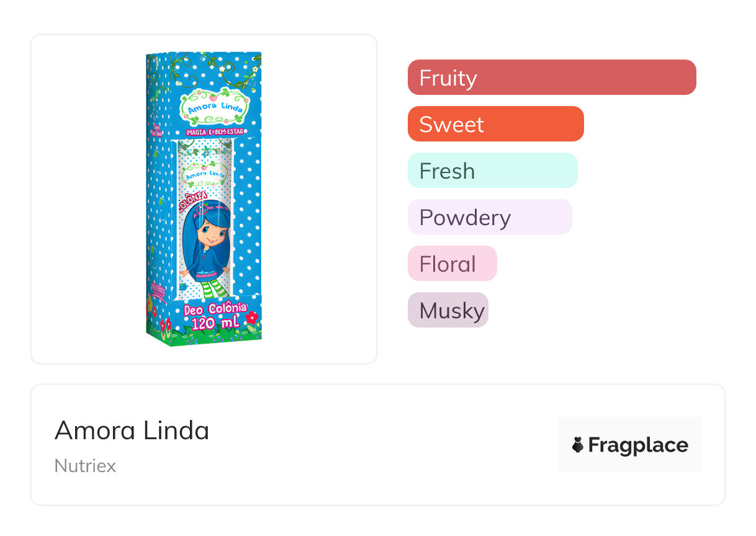Pick the Powdery accord bar
The image size is (756, 536).
489,217
